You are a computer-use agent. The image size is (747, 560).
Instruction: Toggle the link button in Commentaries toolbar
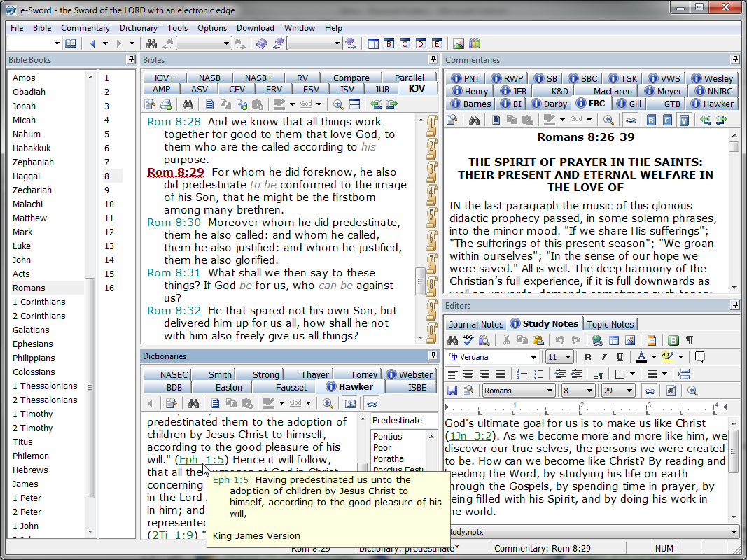(631, 120)
